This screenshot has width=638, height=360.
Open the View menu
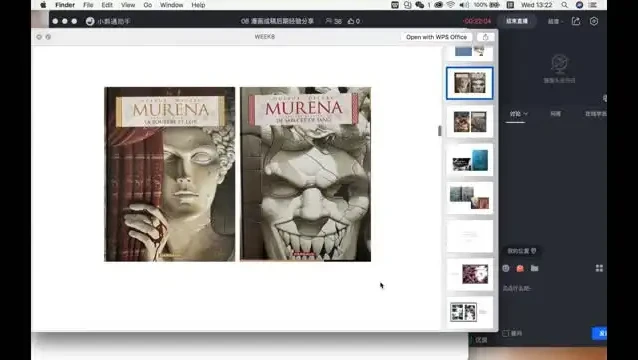128,5
